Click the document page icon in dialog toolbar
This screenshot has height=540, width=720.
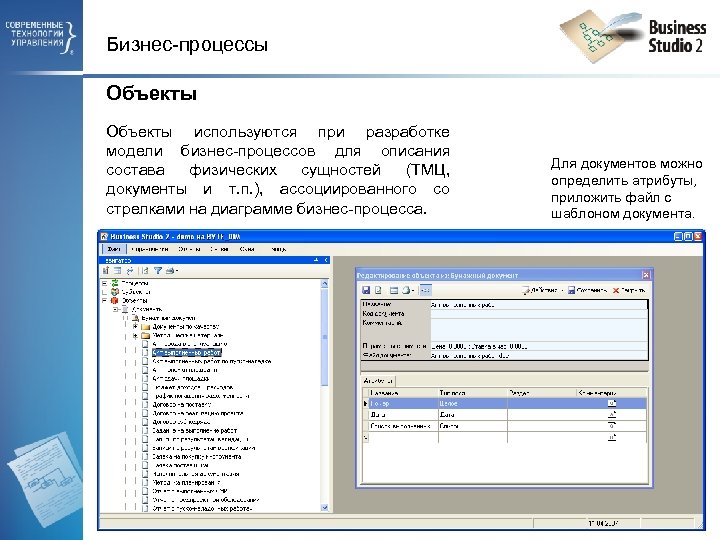pos(378,290)
